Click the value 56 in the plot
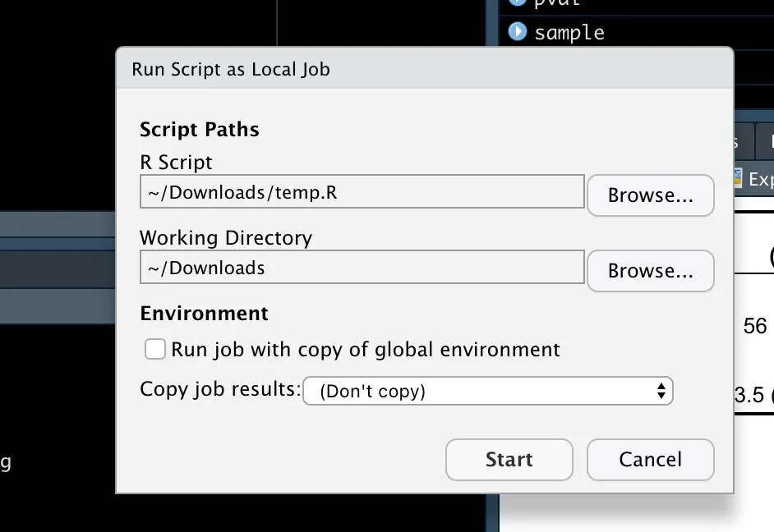The height and width of the screenshot is (532, 774). (x=754, y=327)
